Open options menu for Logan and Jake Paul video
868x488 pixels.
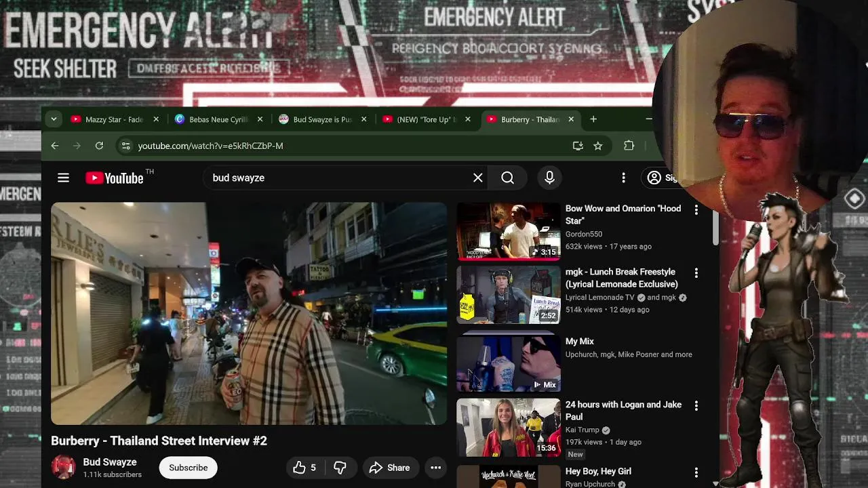tap(696, 406)
